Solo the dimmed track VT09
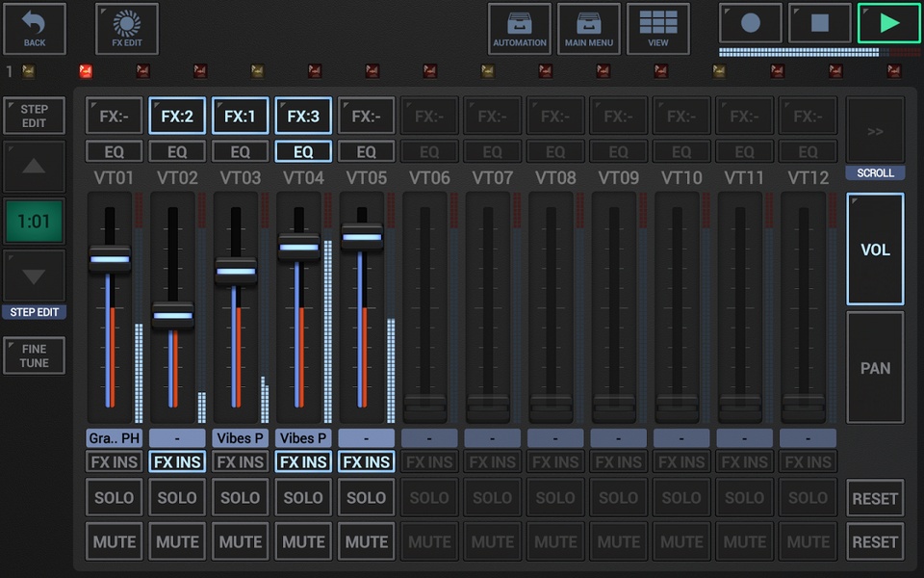 pos(619,498)
